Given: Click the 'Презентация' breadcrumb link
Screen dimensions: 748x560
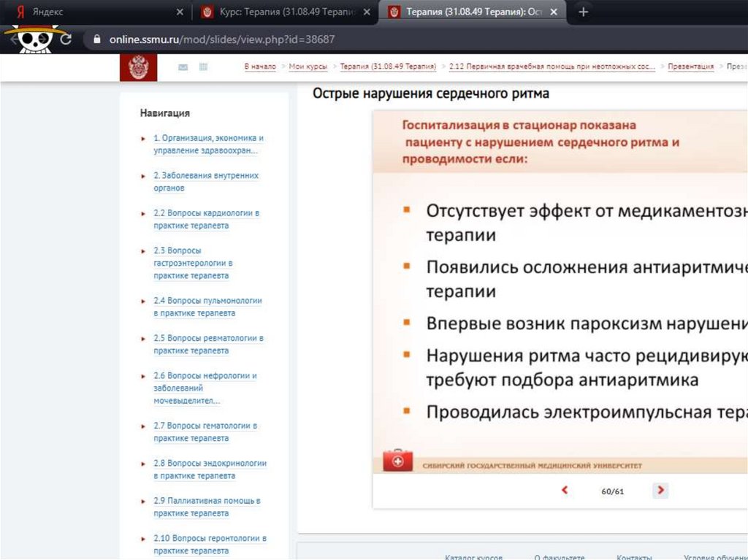Looking at the screenshot, I should (x=691, y=66).
